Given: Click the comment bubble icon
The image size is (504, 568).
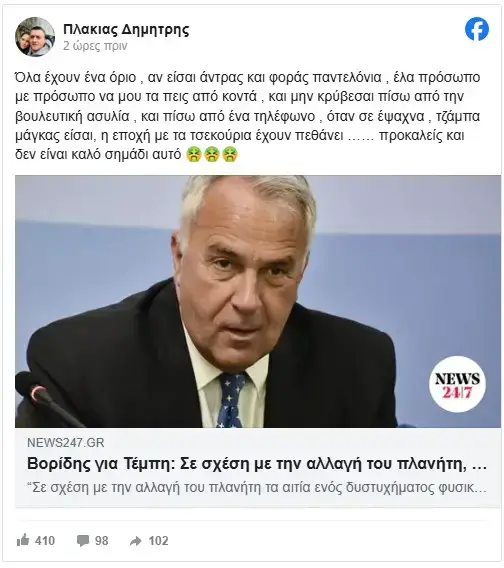Looking at the screenshot, I should tap(83, 541).
